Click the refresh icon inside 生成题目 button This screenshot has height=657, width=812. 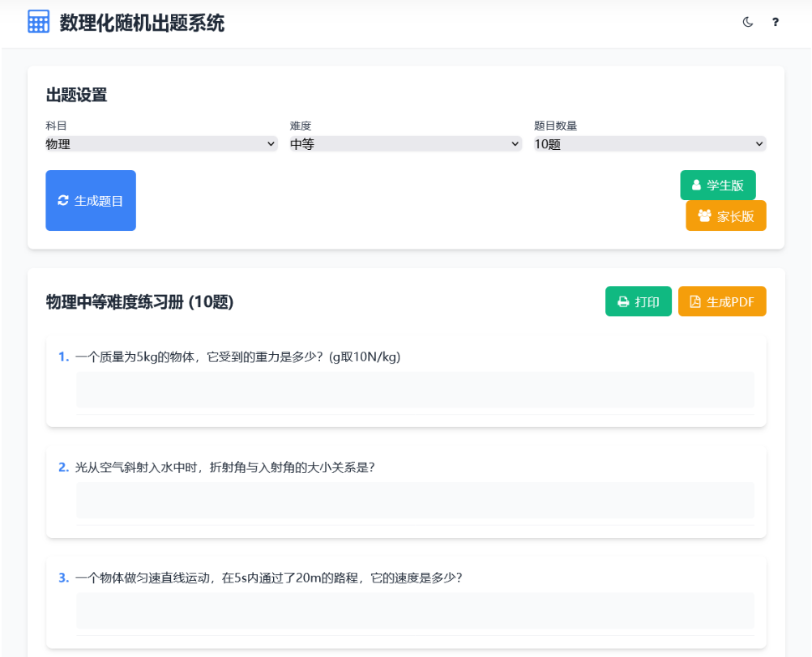pos(63,200)
